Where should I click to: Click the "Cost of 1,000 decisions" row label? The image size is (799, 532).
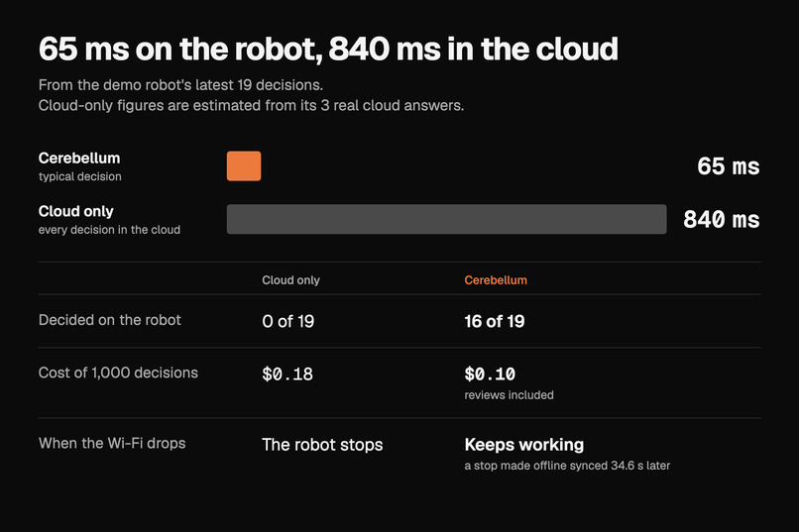coord(118,372)
